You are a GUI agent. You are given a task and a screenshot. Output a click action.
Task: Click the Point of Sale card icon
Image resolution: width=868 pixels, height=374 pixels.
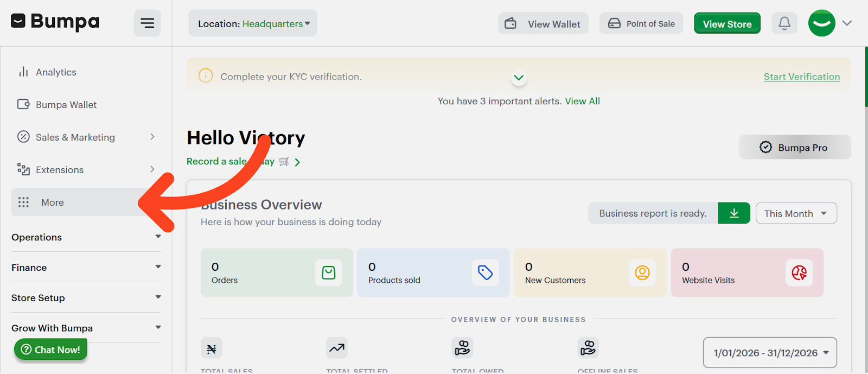614,23
